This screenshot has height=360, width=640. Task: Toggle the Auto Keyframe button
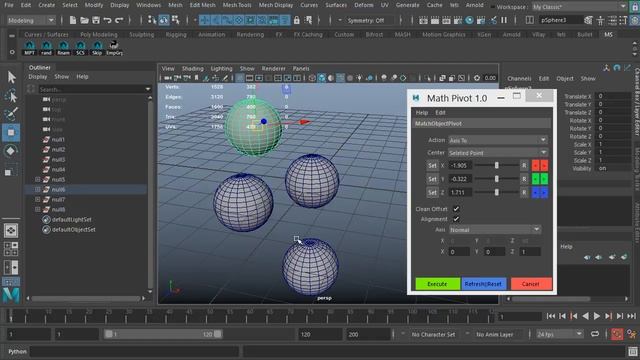point(617,334)
